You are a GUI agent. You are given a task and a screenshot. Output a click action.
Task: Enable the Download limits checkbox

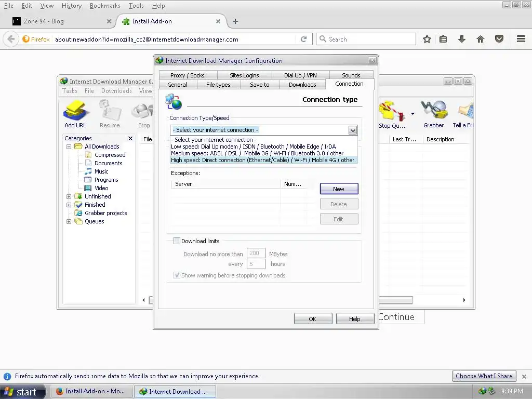tap(177, 241)
